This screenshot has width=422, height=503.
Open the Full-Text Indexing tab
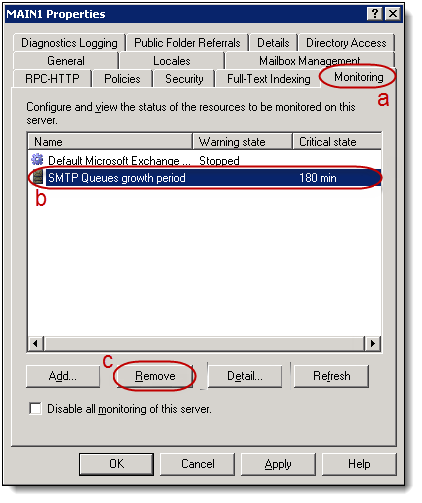(269, 79)
